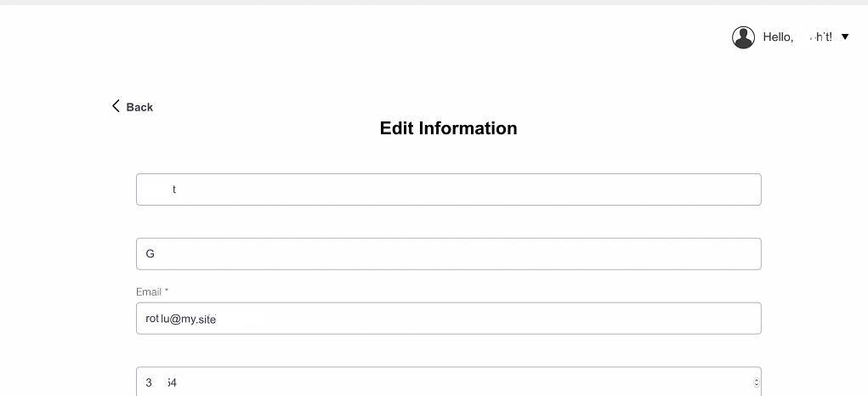Click the digits in the bottom number field

click(x=162, y=383)
